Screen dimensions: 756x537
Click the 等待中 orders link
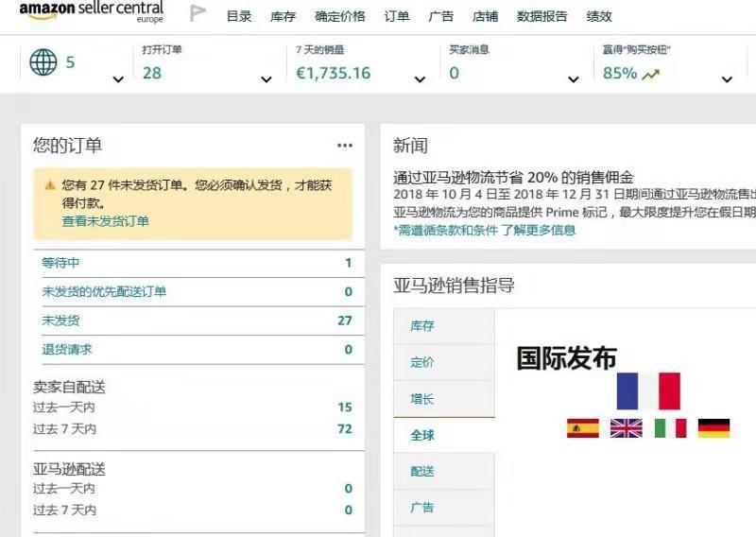tap(60, 263)
